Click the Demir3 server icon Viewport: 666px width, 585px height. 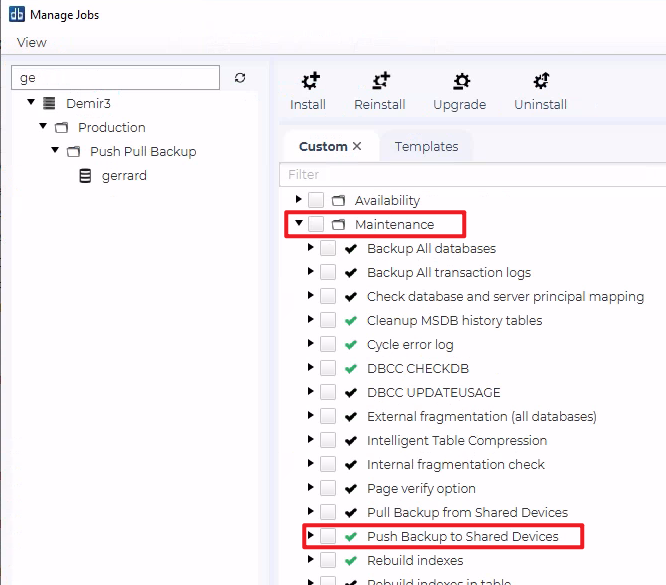pos(49,103)
